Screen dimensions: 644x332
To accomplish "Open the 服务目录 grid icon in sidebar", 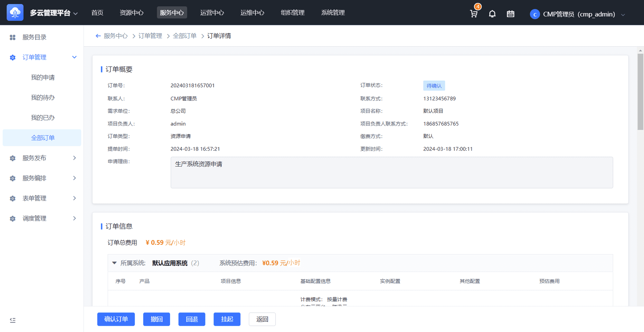I will [x=13, y=37].
